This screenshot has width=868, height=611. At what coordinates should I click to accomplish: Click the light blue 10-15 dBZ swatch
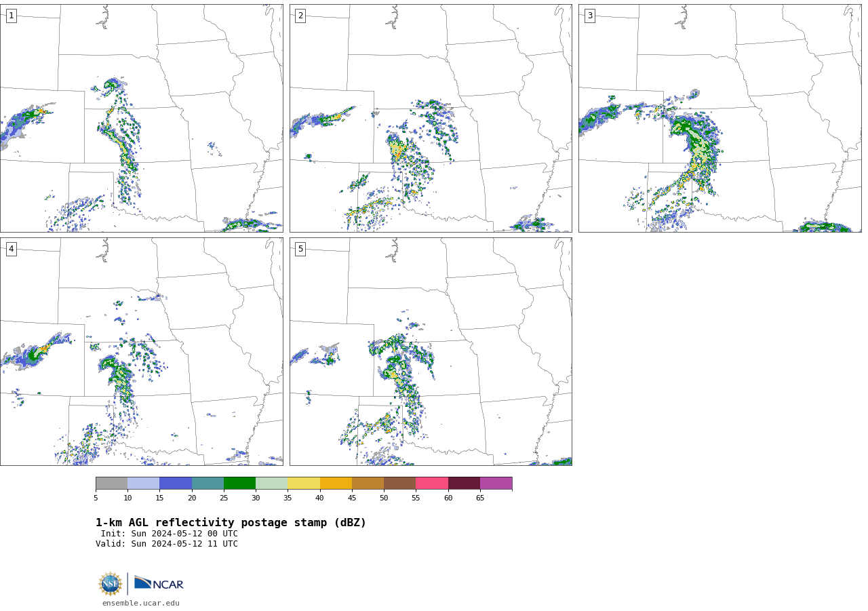click(x=143, y=483)
